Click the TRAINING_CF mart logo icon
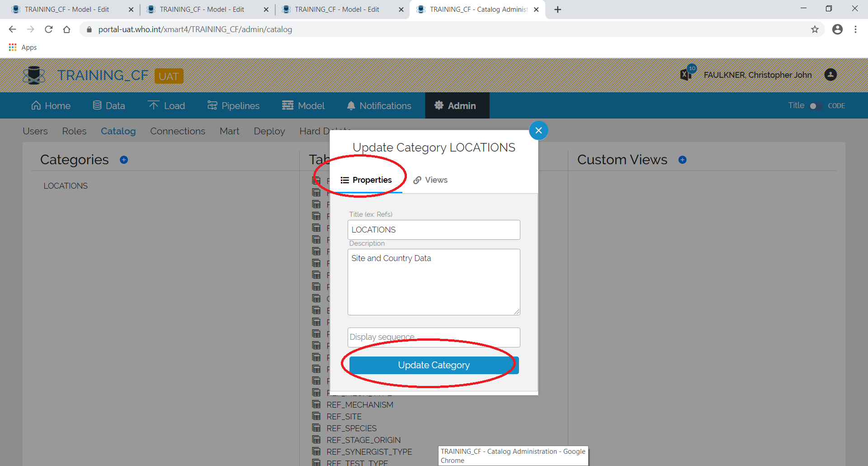The width and height of the screenshot is (868, 466). [x=34, y=75]
